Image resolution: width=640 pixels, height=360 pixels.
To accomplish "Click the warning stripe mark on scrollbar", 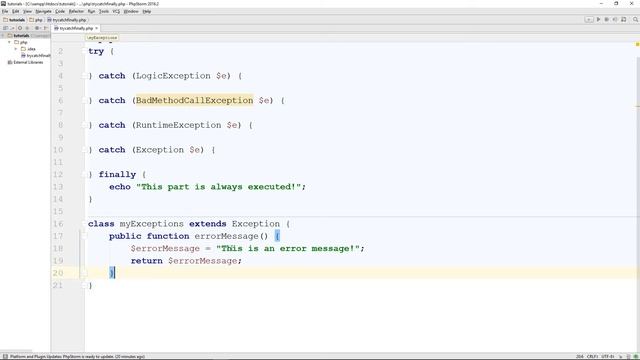I will (637, 106).
